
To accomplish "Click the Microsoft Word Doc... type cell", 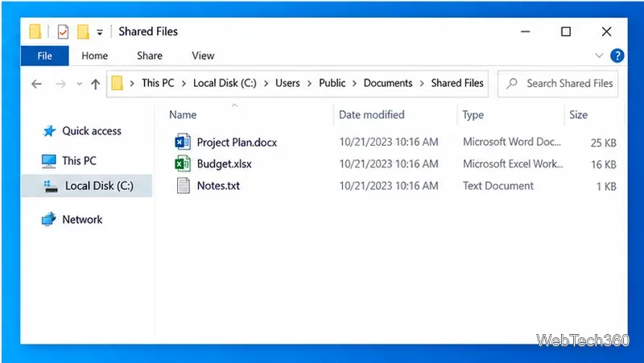I will pos(512,142).
